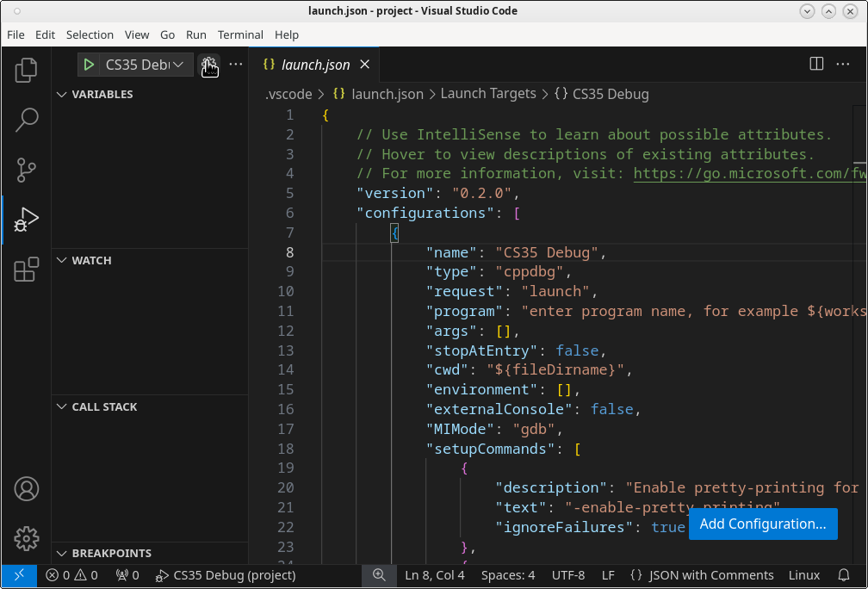Open the Terminal menu
This screenshot has width=868, height=589.
pyautogui.click(x=240, y=34)
